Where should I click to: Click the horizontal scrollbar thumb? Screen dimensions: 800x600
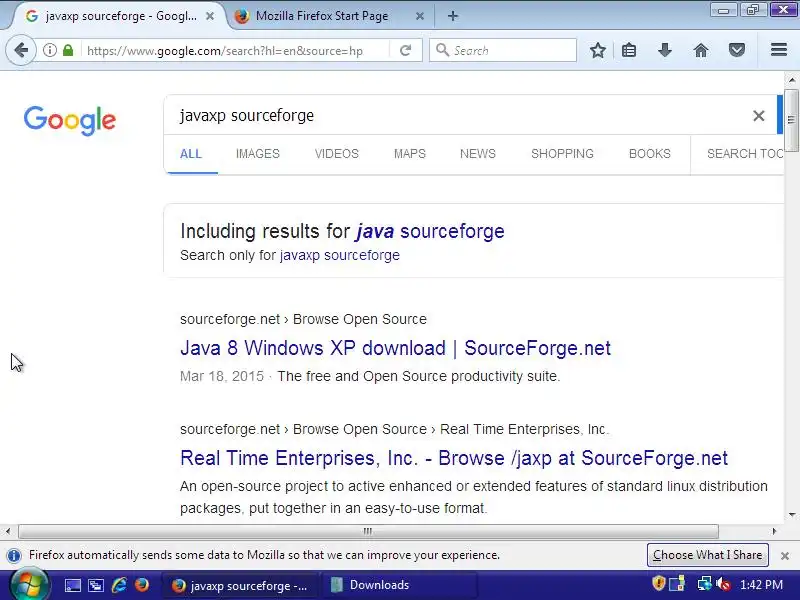pyautogui.click(x=368, y=532)
